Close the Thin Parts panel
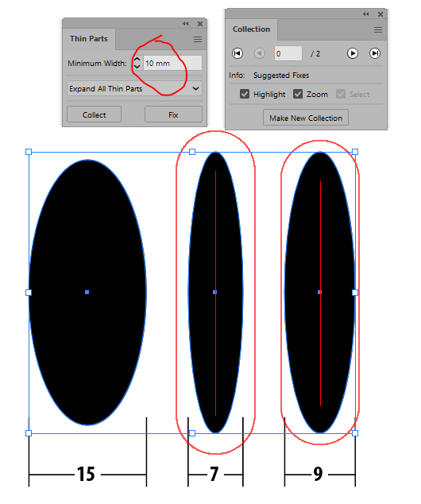Viewport: 421px width, 504px height. tap(200, 24)
